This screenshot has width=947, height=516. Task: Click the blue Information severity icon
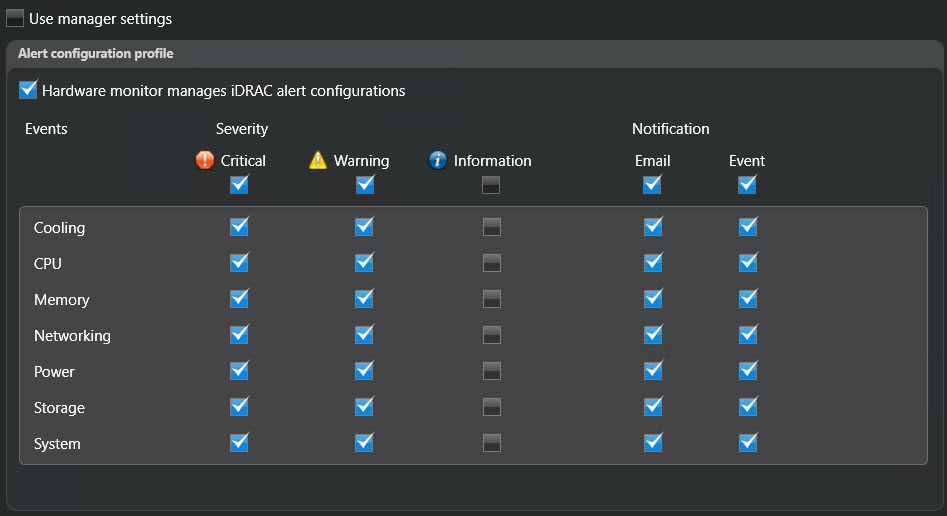pyautogui.click(x=438, y=160)
